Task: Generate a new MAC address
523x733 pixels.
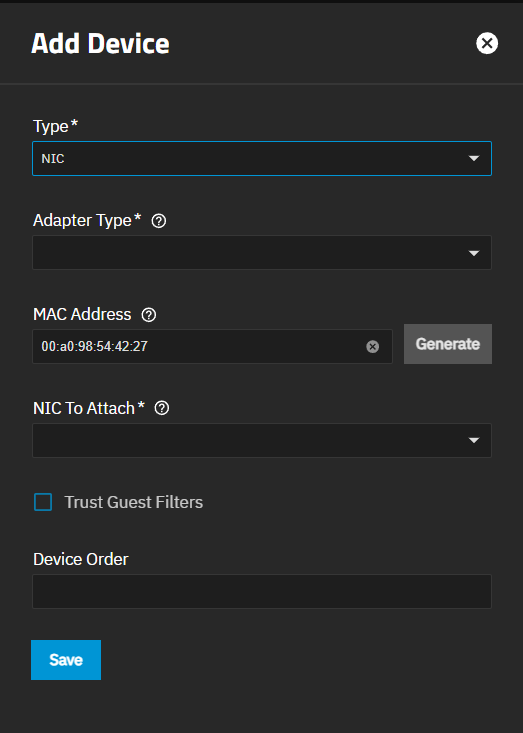Action: pos(448,344)
